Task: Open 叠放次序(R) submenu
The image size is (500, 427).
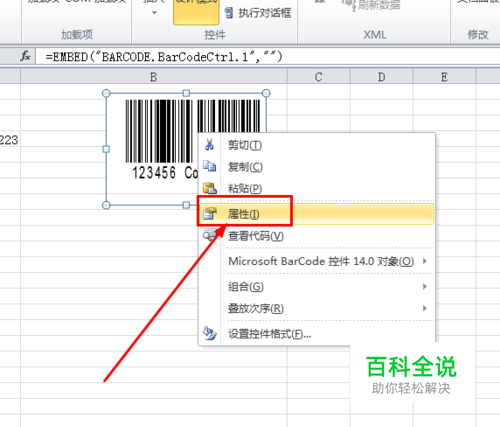Action: (x=317, y=308)
